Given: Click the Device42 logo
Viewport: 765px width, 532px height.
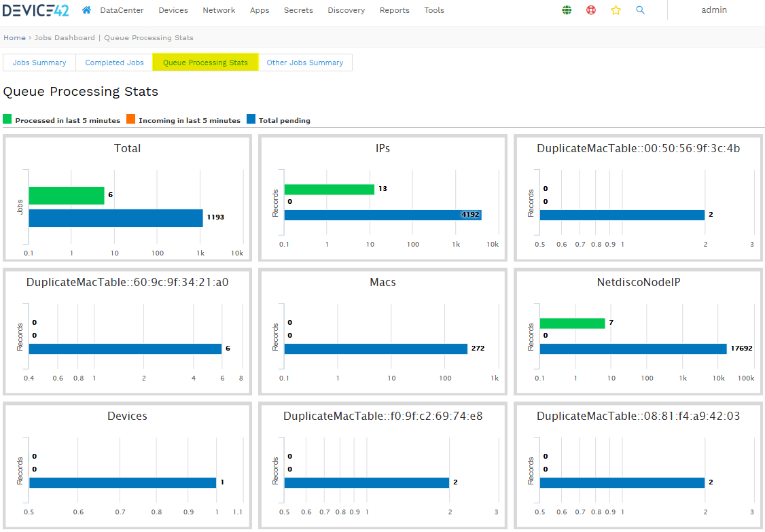Looking at the screenshot, I should coord(36,10).
